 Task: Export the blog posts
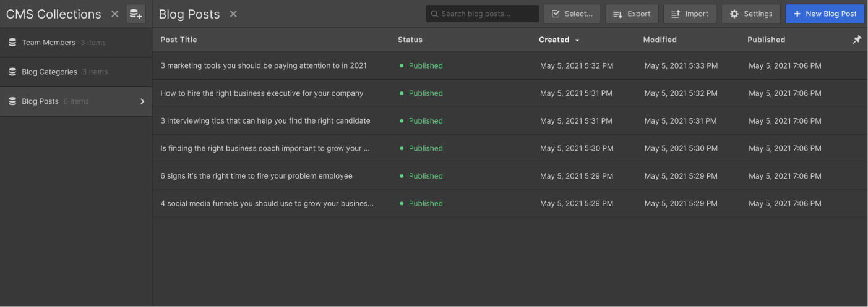632,14
